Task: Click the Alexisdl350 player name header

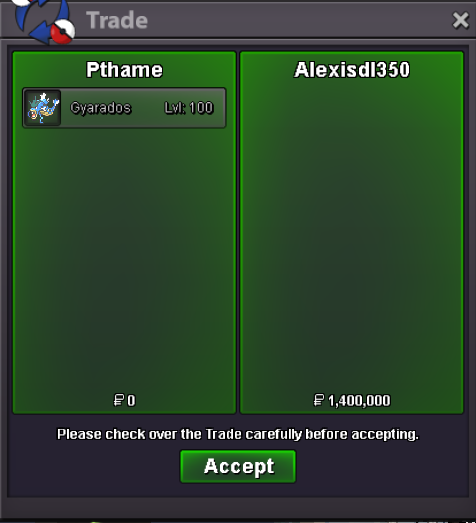Action: click(352, 70)
